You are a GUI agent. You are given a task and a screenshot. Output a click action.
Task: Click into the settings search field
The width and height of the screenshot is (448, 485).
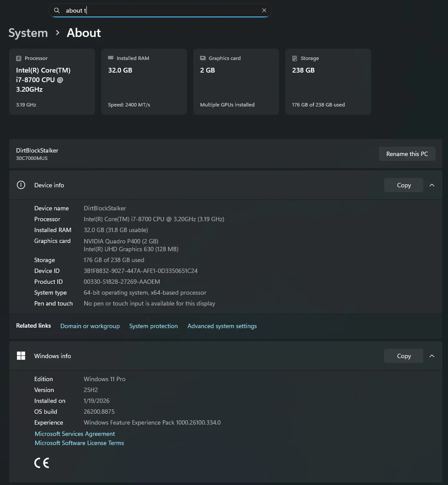(x=160, y=10)
